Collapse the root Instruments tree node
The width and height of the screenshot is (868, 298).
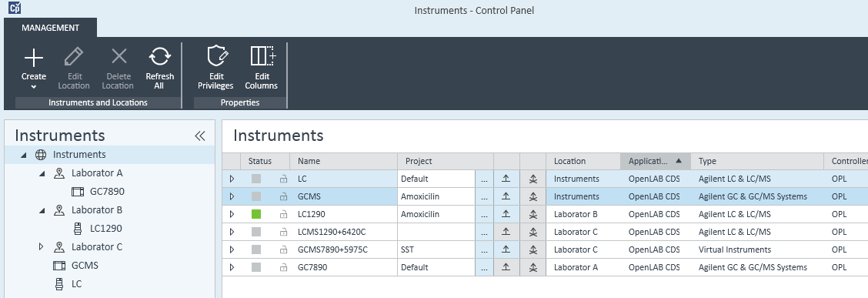click(x=23, y=155)
